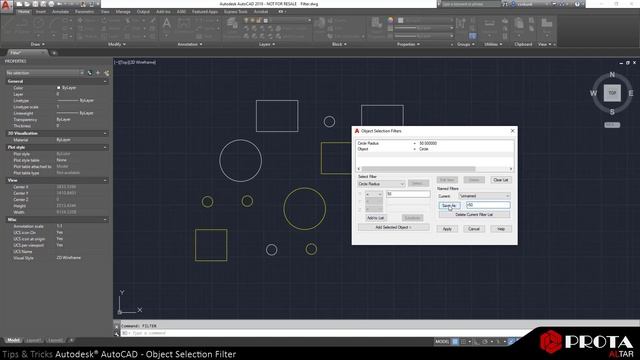Expand the Modify panel flyout
The height and width of the screenshot is (360, 640).
pos(117,44)
